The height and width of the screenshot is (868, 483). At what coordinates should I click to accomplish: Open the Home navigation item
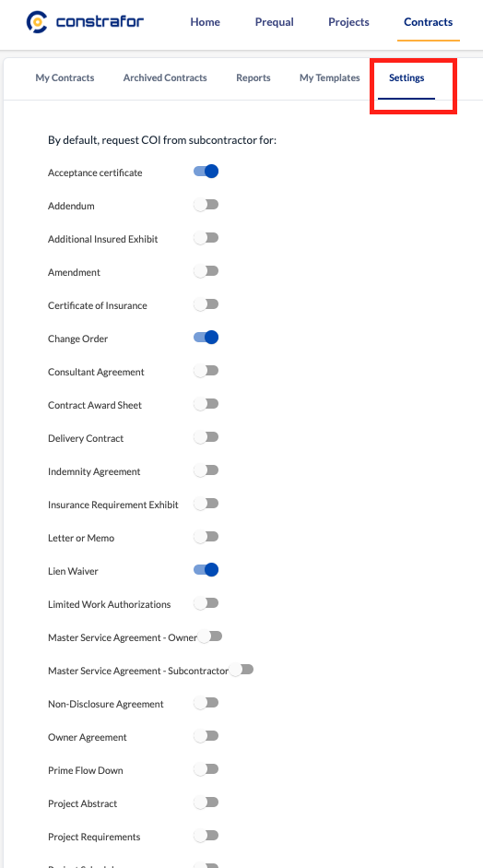pos(205,22)
